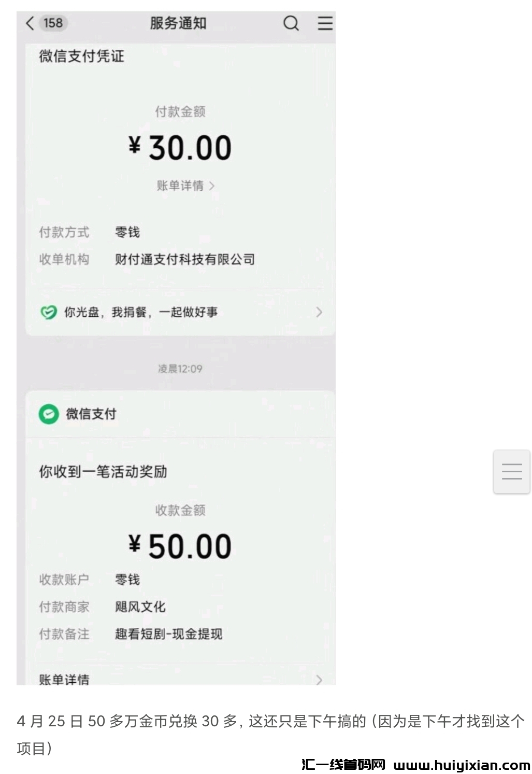
Task: Click the green WeChat Pay logo
Action: pos(49,414)
